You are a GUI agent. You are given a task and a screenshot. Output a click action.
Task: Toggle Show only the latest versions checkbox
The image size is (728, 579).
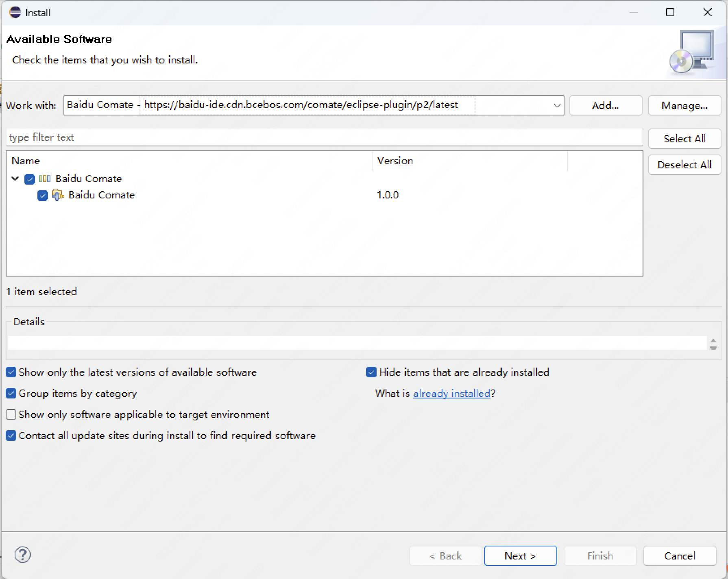click(11, 372)
